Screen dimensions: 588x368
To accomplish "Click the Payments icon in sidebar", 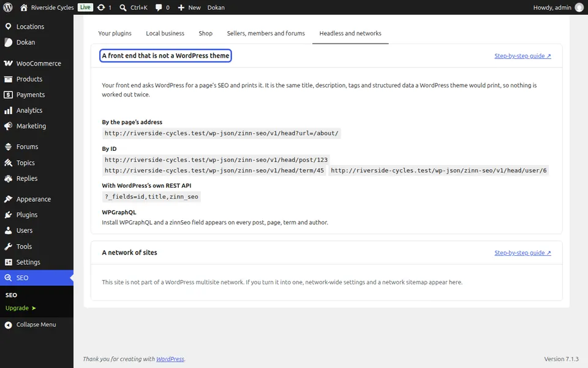I will tap(8, 94).
